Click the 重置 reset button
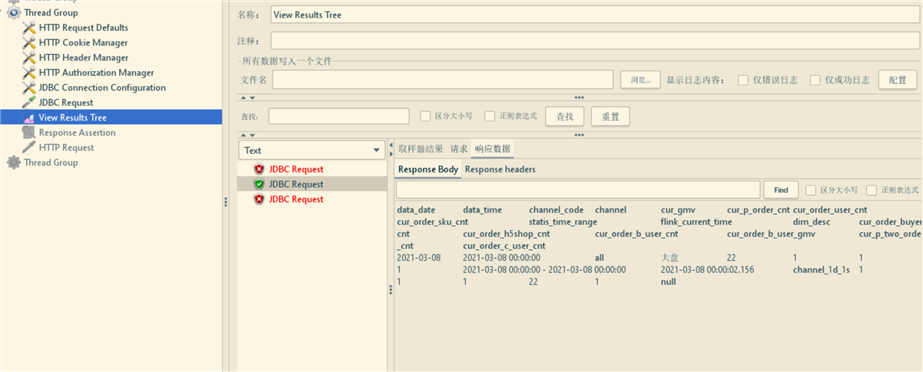Image resolution: width=923 pixels, height=372 pixels. point(610,116)
